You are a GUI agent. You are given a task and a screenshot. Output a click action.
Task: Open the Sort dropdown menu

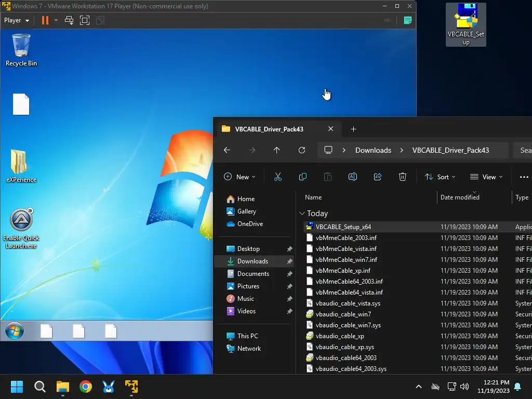440,177
